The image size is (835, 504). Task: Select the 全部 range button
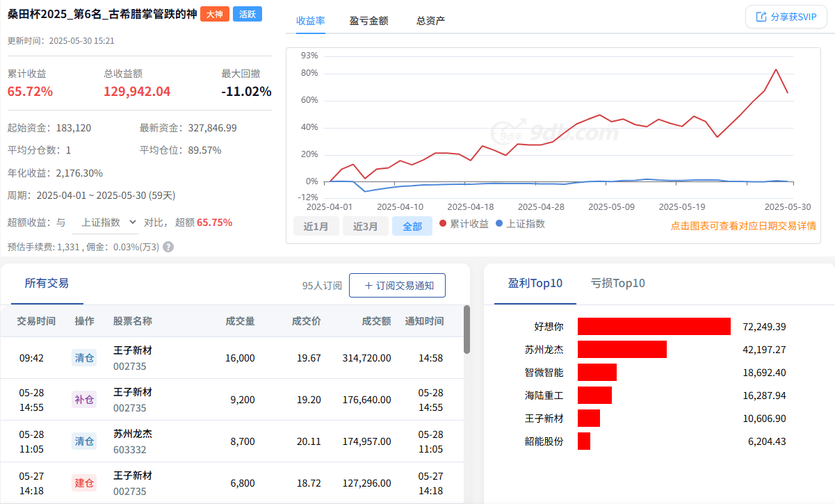(x=412, y=226)
